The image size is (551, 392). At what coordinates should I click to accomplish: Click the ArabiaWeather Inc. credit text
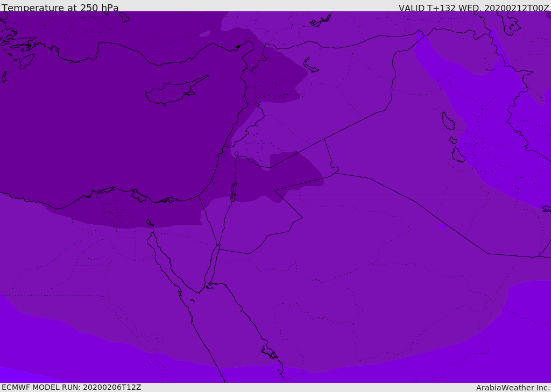coord(513,388)
